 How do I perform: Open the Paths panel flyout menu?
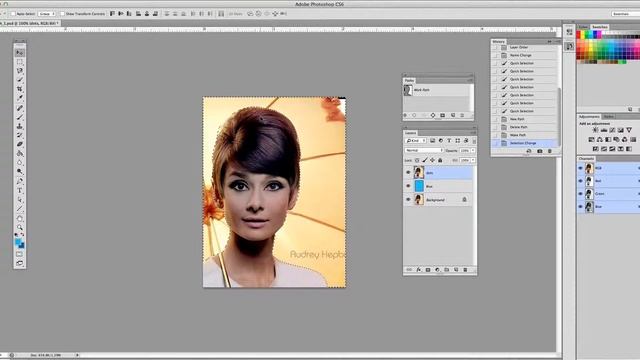pyautogui.click(x=471, y=80)
